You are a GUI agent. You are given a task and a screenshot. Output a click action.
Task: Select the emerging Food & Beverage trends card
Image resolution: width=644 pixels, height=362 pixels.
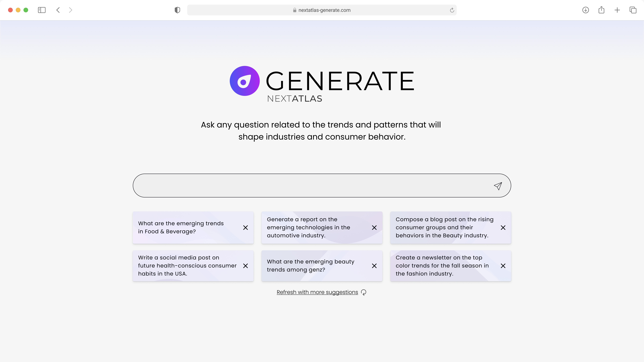193,228
